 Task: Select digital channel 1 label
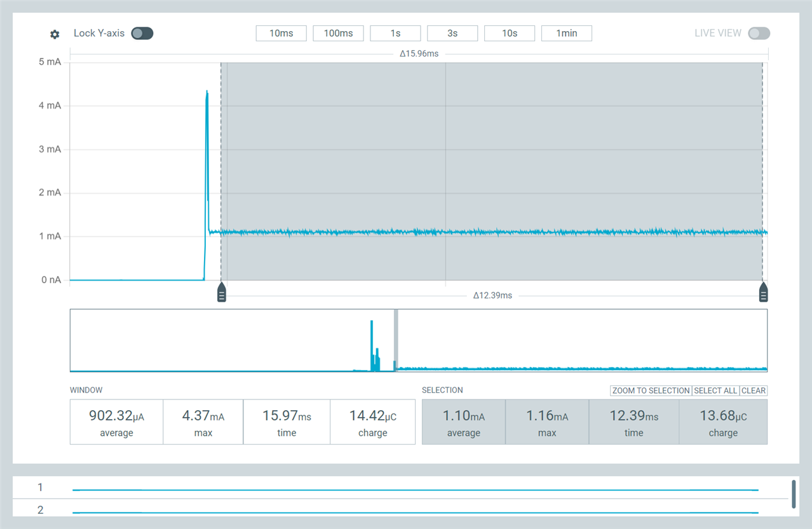click(x=40, y=488)
